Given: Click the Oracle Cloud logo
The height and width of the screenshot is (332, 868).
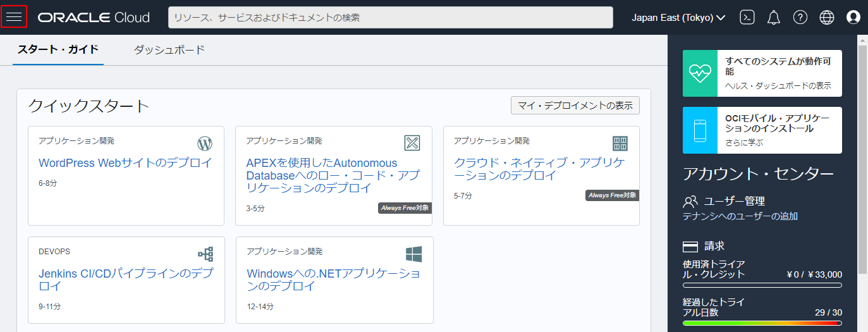Looking at the screenshot, I should [x=94, y=18].
